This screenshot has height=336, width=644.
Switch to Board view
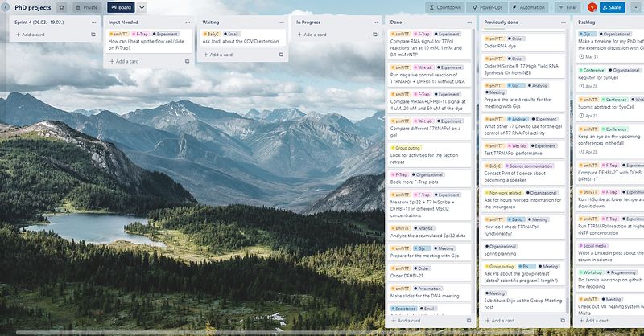tap(119, 6)
